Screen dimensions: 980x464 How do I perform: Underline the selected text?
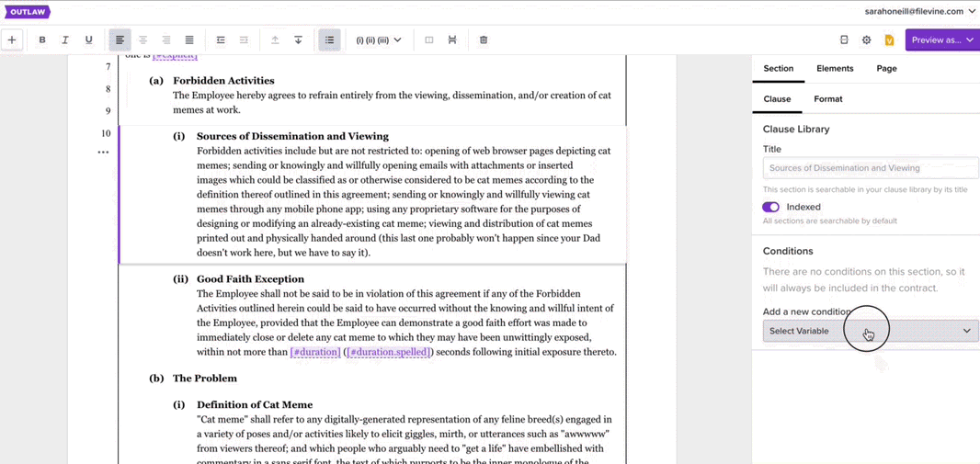(88, 40)
